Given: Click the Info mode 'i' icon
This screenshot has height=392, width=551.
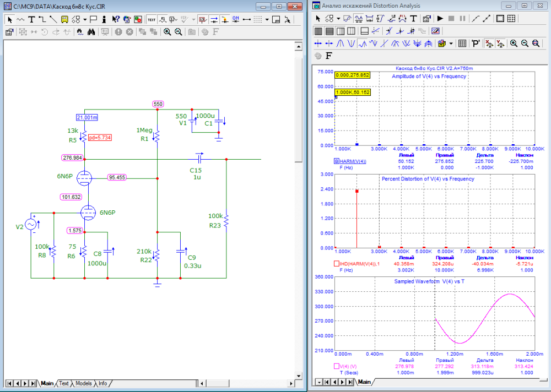Looking at the screenshot, I should pos(105,19).
